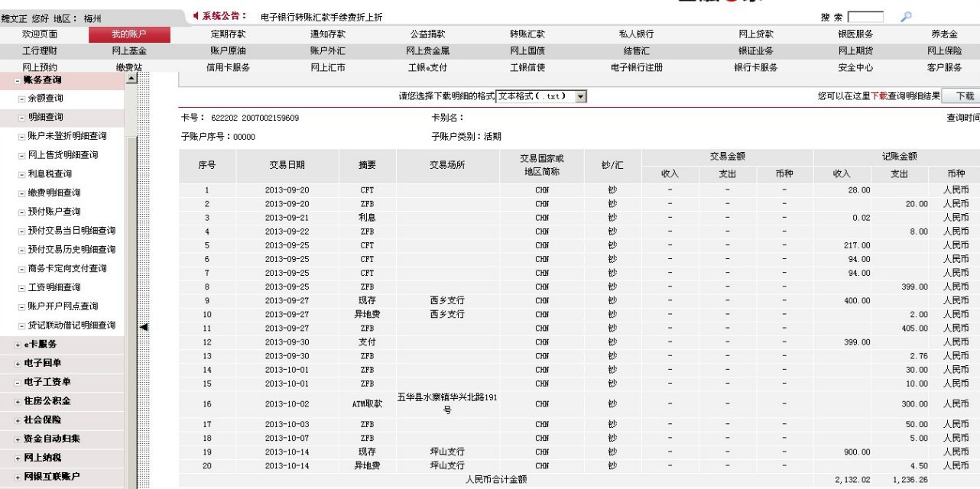Open 贷记联动借记明细查询
The image size is (980, 489).
(x=72, y=325)
